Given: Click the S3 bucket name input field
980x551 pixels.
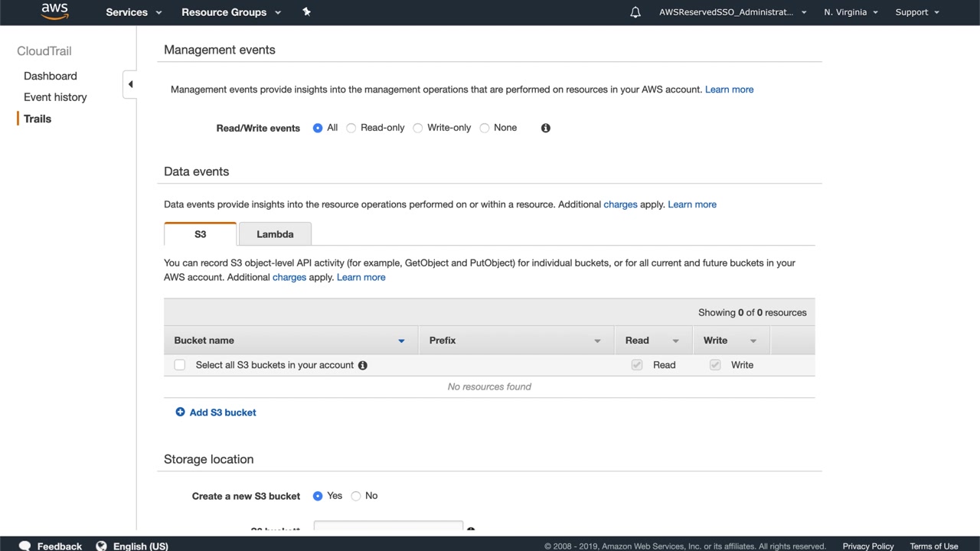Looking at the screenshot, I should (x=388, y=527).
